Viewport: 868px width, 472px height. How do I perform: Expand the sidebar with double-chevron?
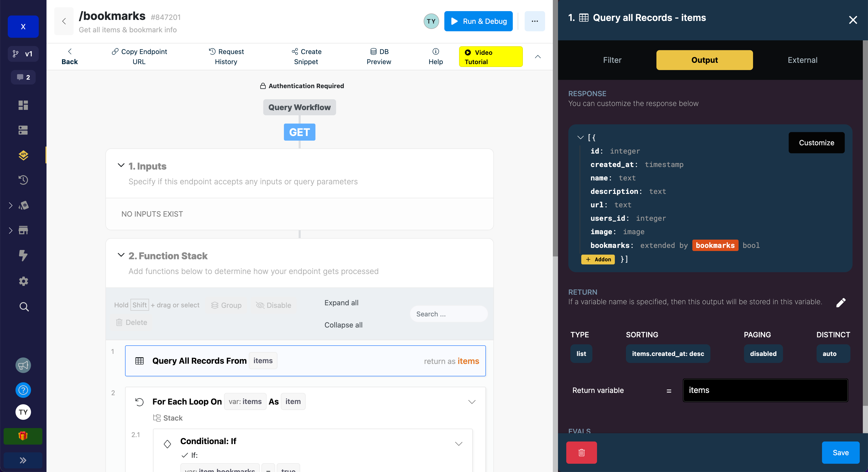23,460
